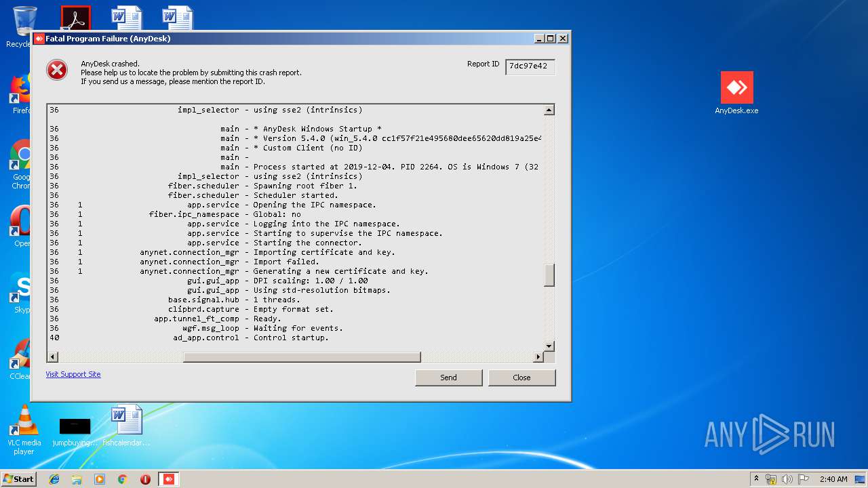Show hidden system tray icons
The width and height of the screenshot is (868, 488).
pyautogui.click(x=757, y=479)
